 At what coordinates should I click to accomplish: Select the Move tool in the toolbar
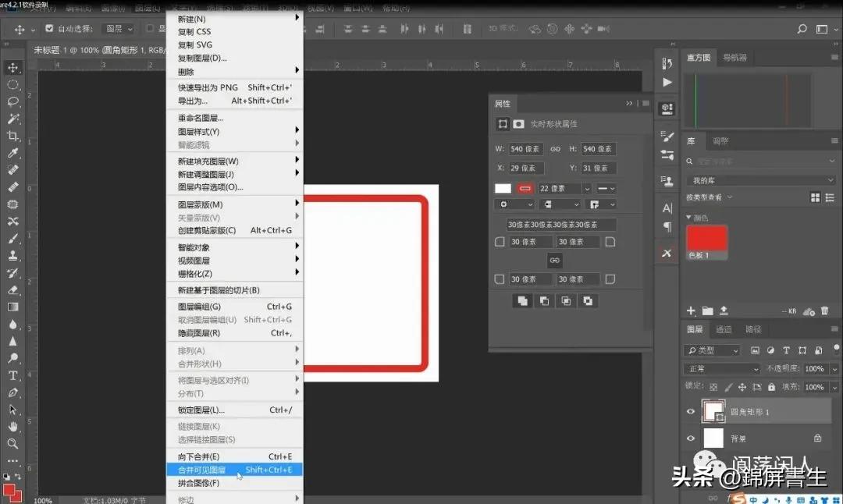tap(13, 67)
